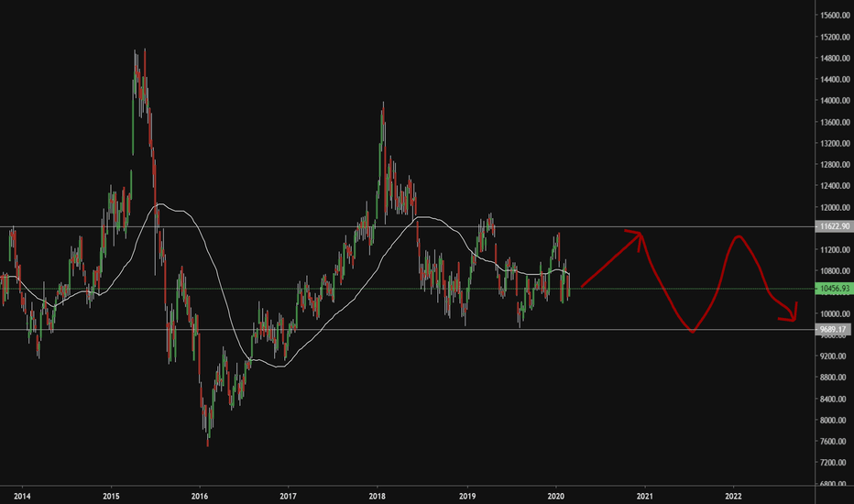Select the green dotted current price line
This screenshot has width=854, height=504.
click(408, 289)
